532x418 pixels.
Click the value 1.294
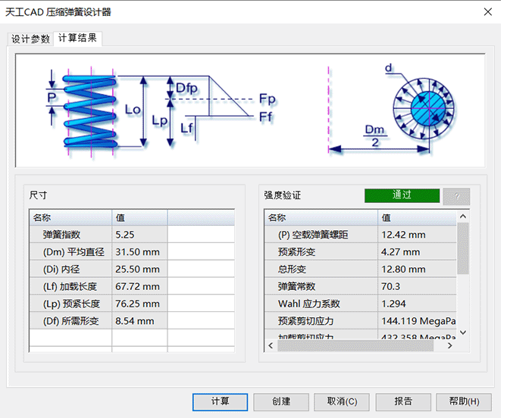click(393, 304)
